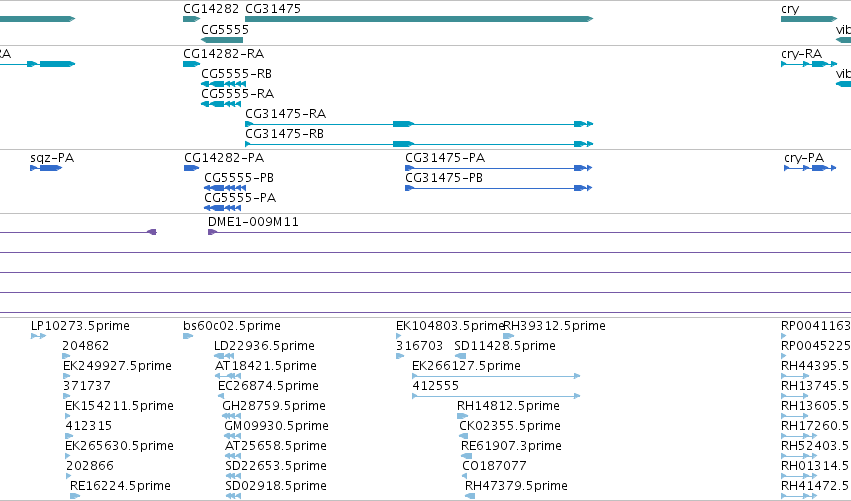Viewport: 851px width, 501px height.
Task: Click EST EK104803.5prime
Action: pos(399,337)
